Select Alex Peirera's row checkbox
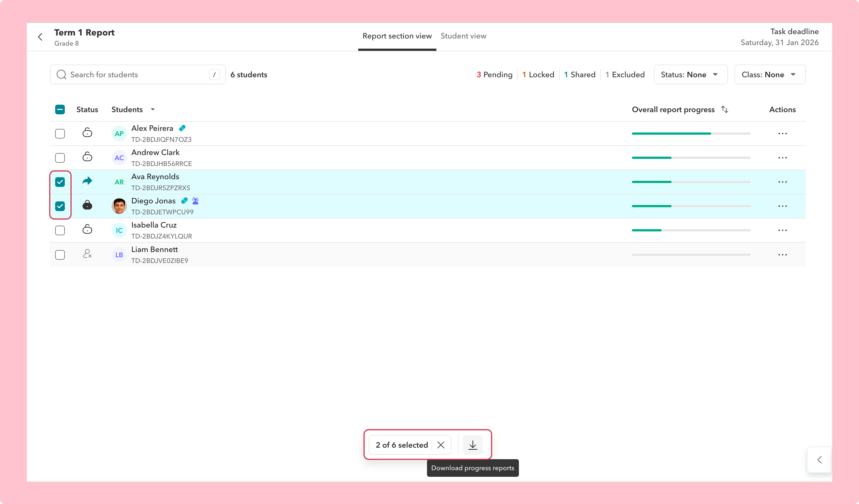This screenshot has width=859, height=504. tap(60, 134)
